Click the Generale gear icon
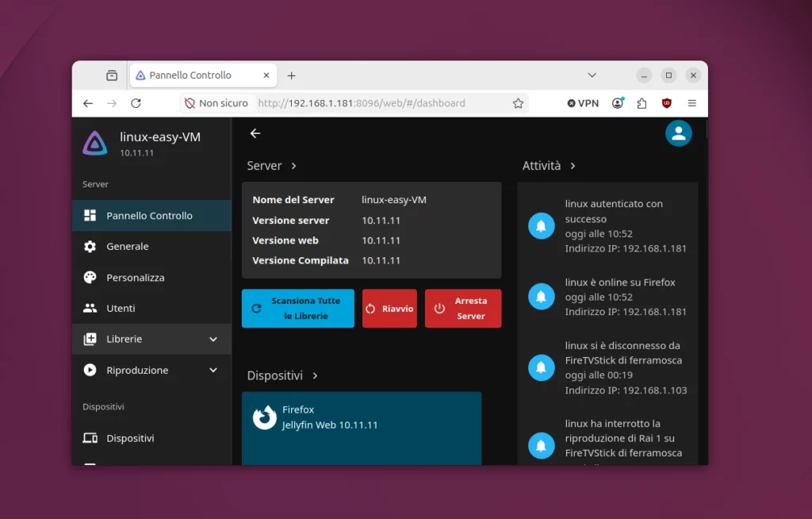This screenshot has width=812, height=519. [90, 246]
